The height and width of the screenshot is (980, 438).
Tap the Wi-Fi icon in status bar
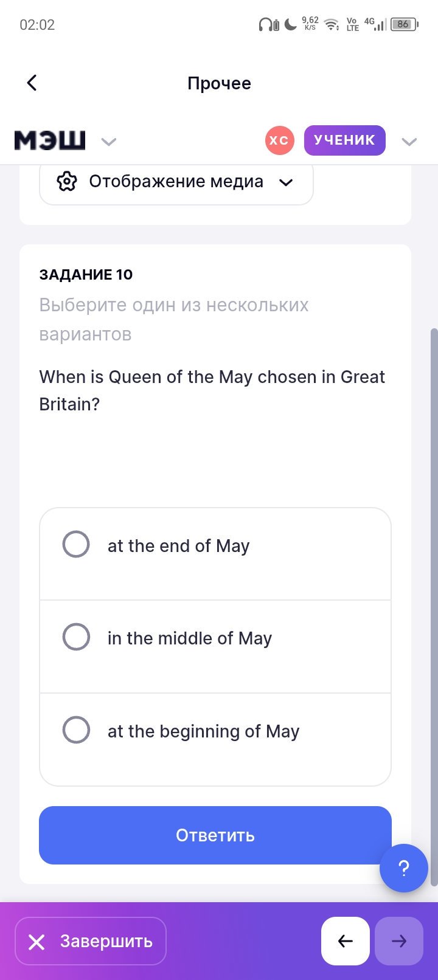tap(331, 25)
